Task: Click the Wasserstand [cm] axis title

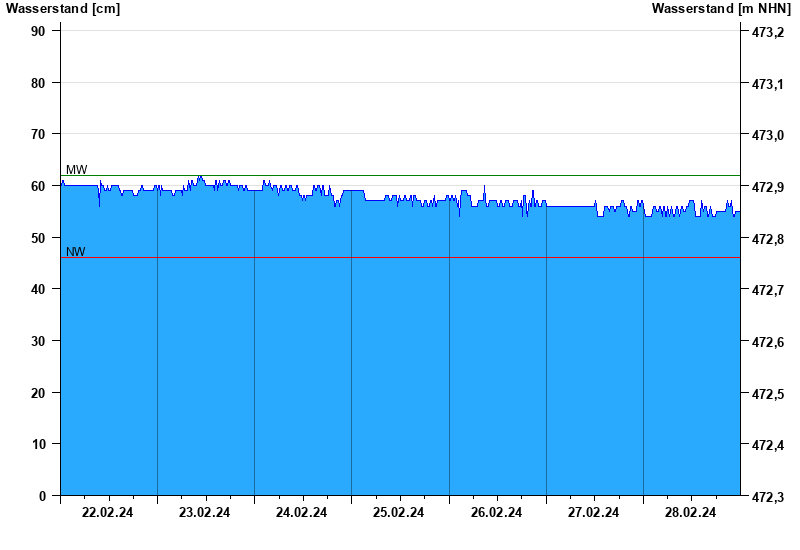Action: pos(63,9)
